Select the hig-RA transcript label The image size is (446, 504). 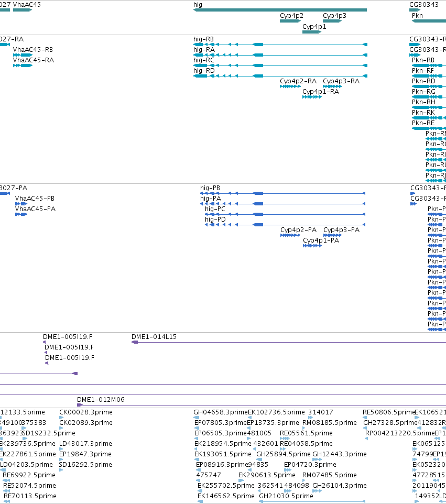coord(204,49)
